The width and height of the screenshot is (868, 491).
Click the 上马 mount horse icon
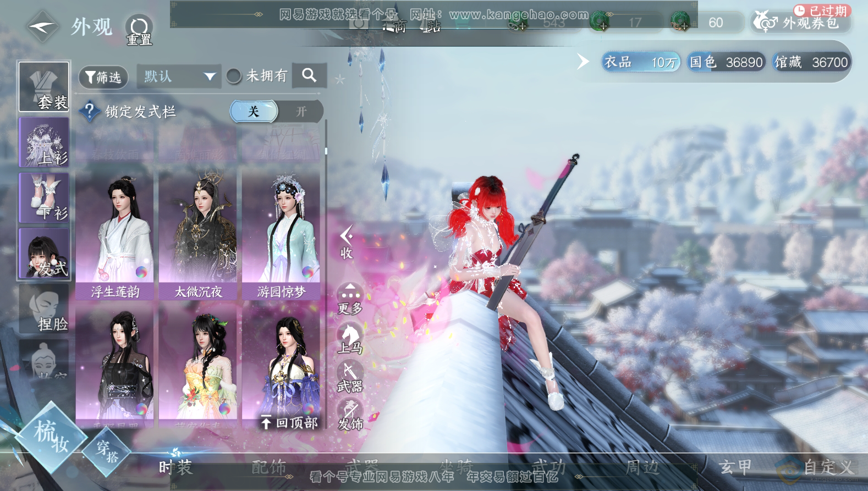click(x=350, y=338)
